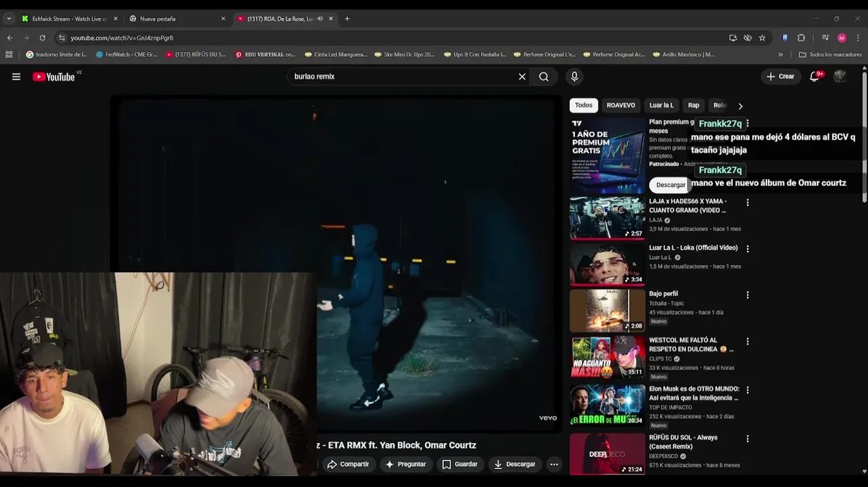Open the Chrome profile avatar M
The height and width of the screenshot is (487, 868).
[x=842, y=38]
